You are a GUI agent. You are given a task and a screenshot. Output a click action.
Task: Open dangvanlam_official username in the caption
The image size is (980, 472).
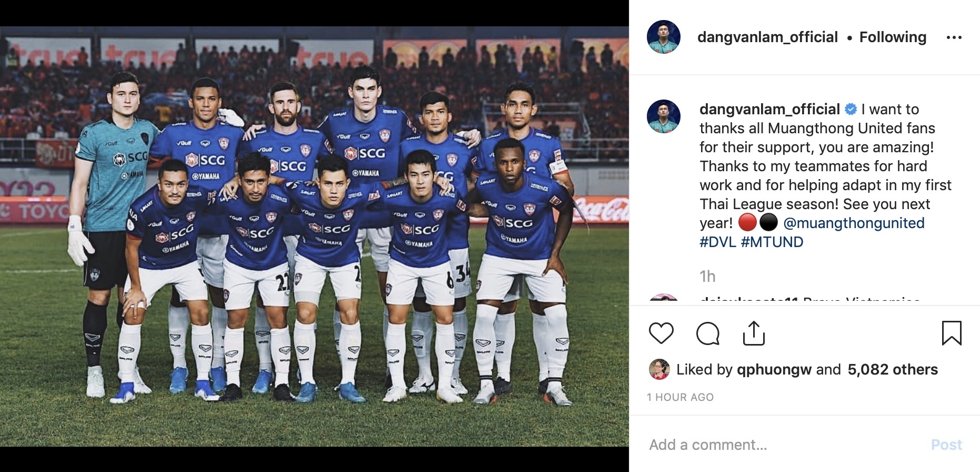pos(769,110)
